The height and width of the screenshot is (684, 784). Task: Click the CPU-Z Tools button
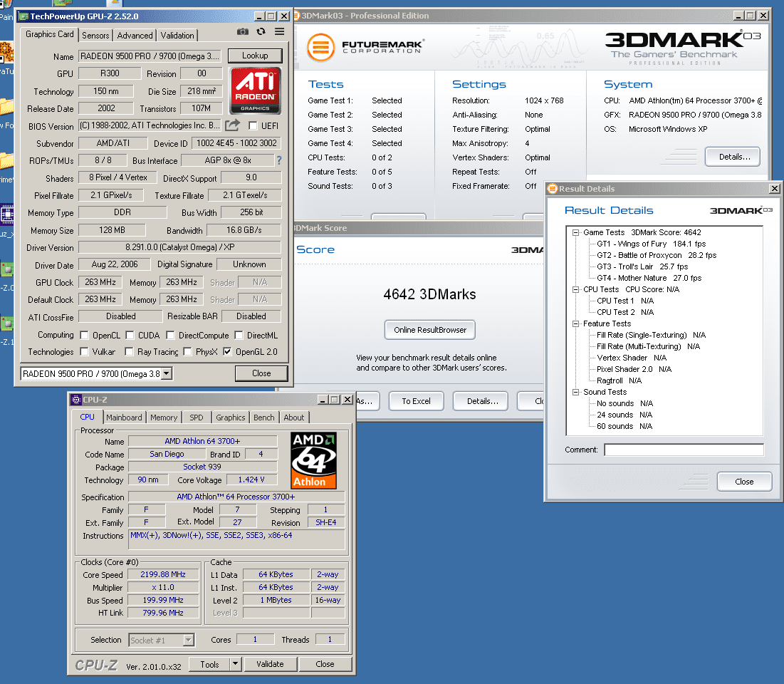click(x=209, y=664)
